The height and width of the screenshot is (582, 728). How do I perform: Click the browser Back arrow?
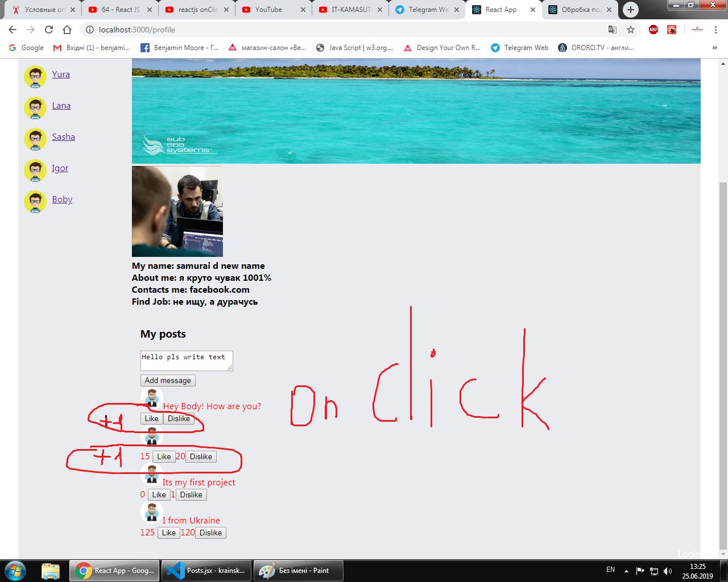pos(13,30)
